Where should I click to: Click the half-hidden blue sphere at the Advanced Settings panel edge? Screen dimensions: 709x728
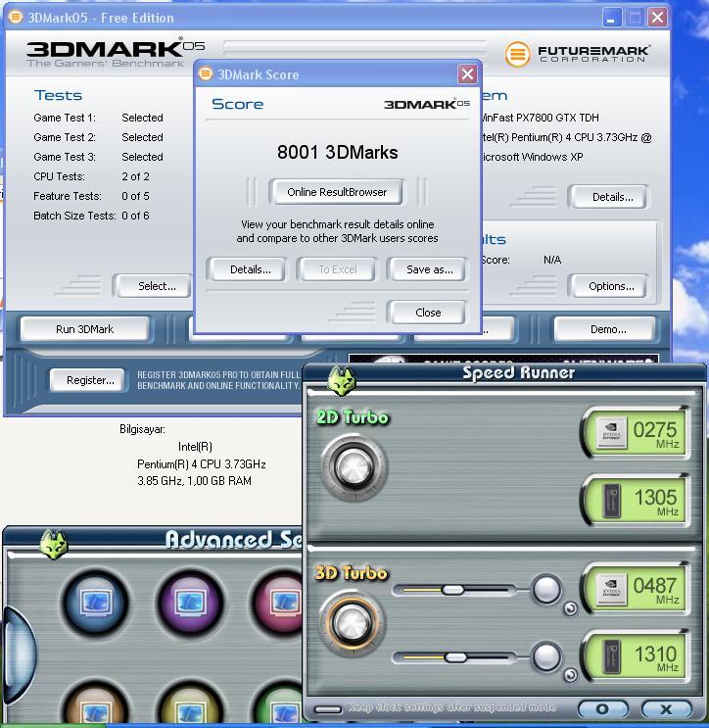tap(20, 656)
